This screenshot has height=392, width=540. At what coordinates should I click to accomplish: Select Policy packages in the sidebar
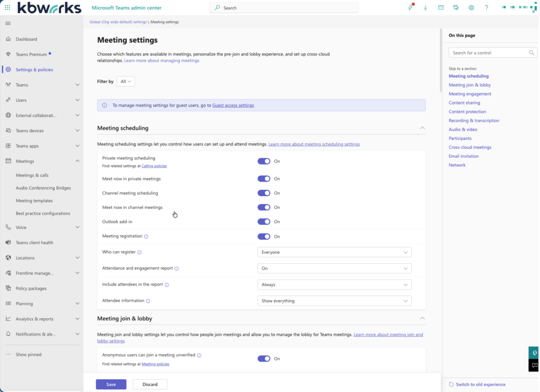31,288
